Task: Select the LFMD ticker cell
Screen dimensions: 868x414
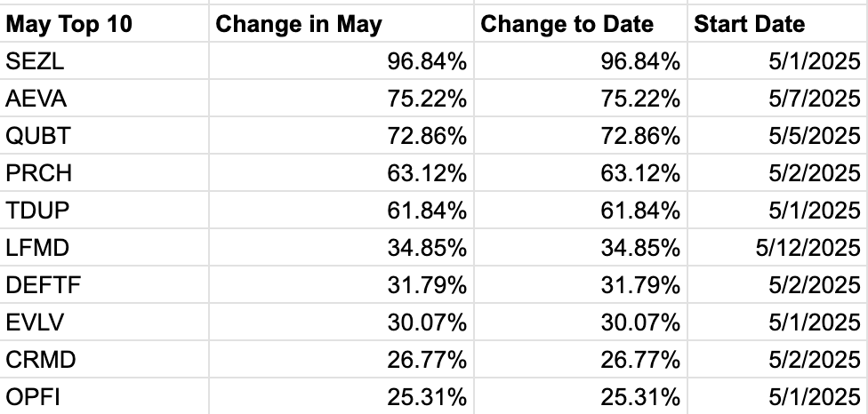Action: [x=104, y=248]
